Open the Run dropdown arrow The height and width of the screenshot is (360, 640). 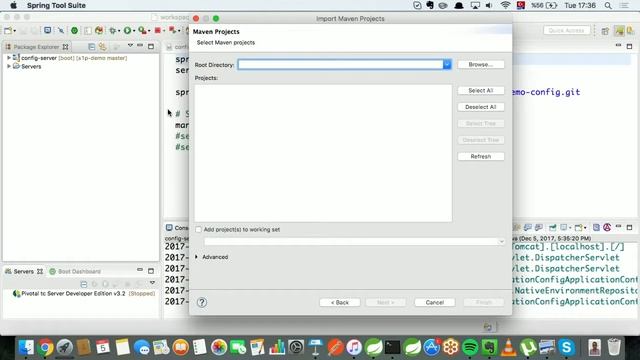tap(134, 31)
